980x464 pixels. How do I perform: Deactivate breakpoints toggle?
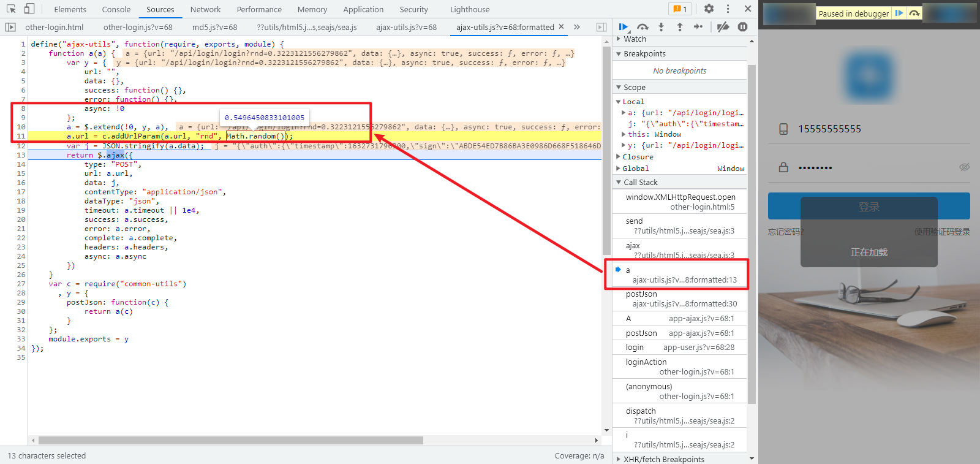(723, 27)
